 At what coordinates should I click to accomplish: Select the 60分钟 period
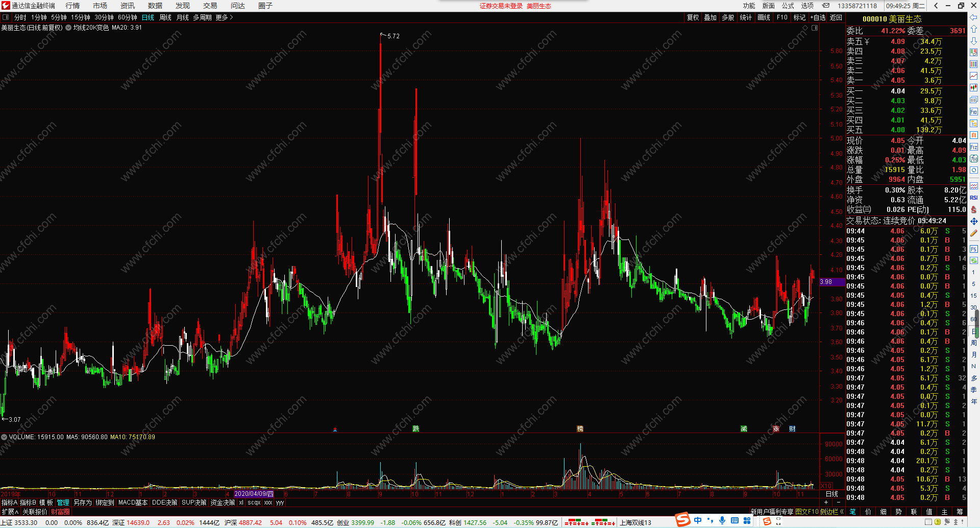tap(128, 17)
